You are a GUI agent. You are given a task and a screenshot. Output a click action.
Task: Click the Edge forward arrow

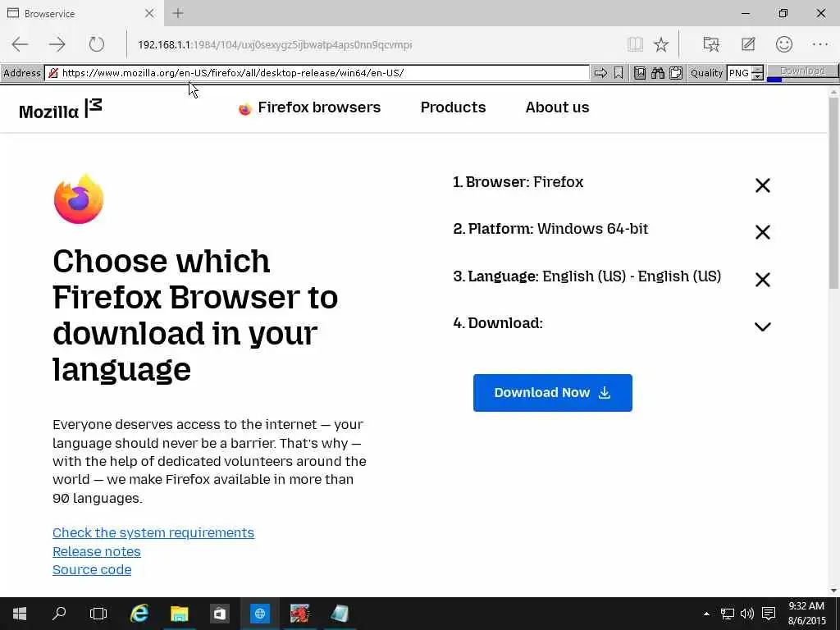pos(57,44)
